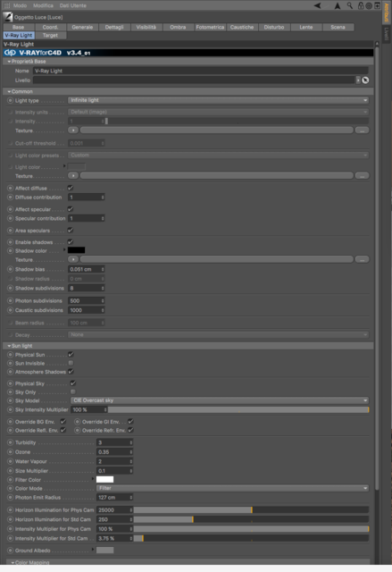Uncheck the Physical Sun checkbox

(71, 354)
